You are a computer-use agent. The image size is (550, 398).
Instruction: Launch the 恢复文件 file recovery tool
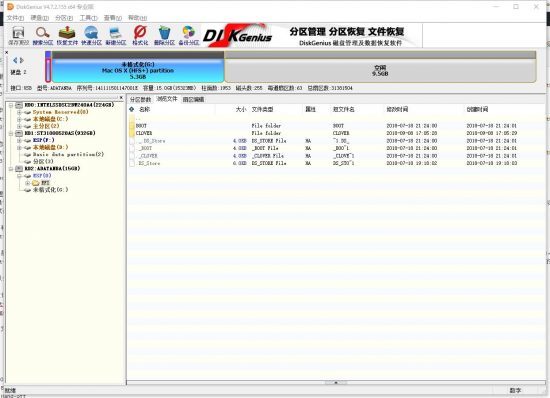click(67, 35)
